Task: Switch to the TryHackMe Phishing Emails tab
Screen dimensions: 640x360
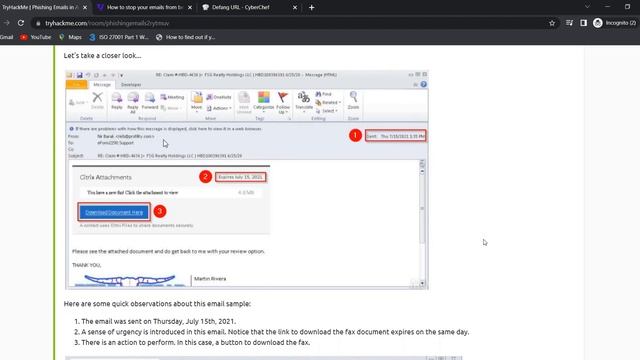Action: 41,7
